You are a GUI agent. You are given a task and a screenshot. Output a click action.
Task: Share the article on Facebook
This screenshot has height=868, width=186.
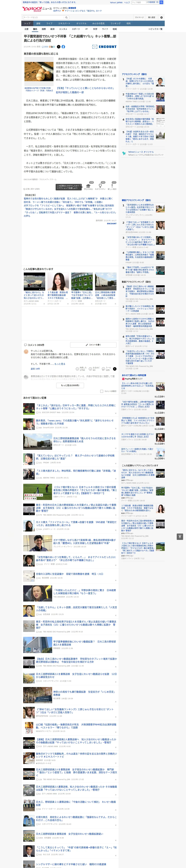(x=63, y=47)
